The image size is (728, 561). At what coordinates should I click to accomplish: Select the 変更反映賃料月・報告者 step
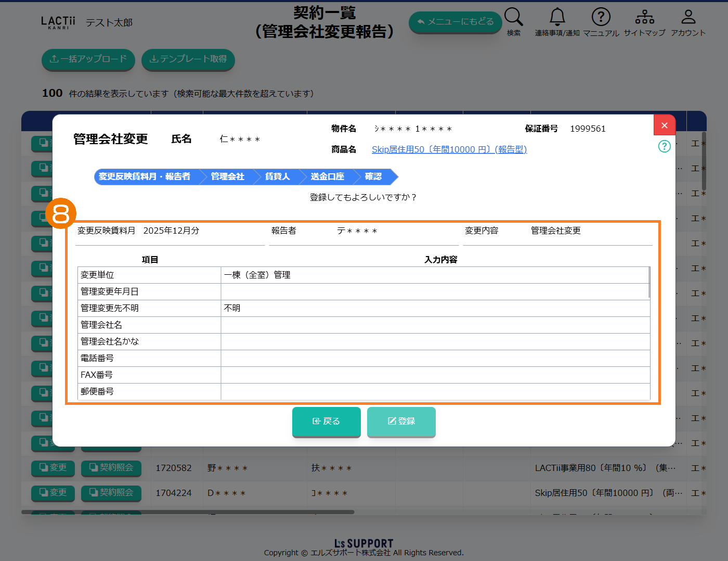pyautogui.click(x=145, y=177)
